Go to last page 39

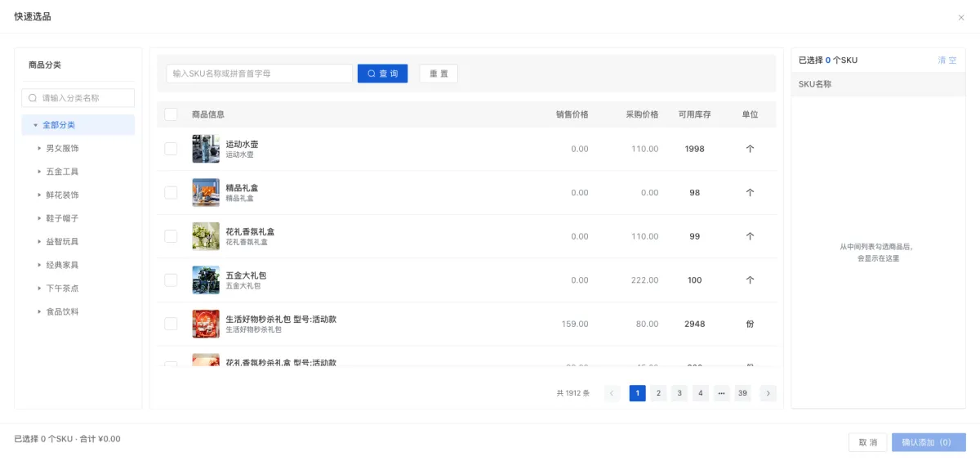point(742,393)
